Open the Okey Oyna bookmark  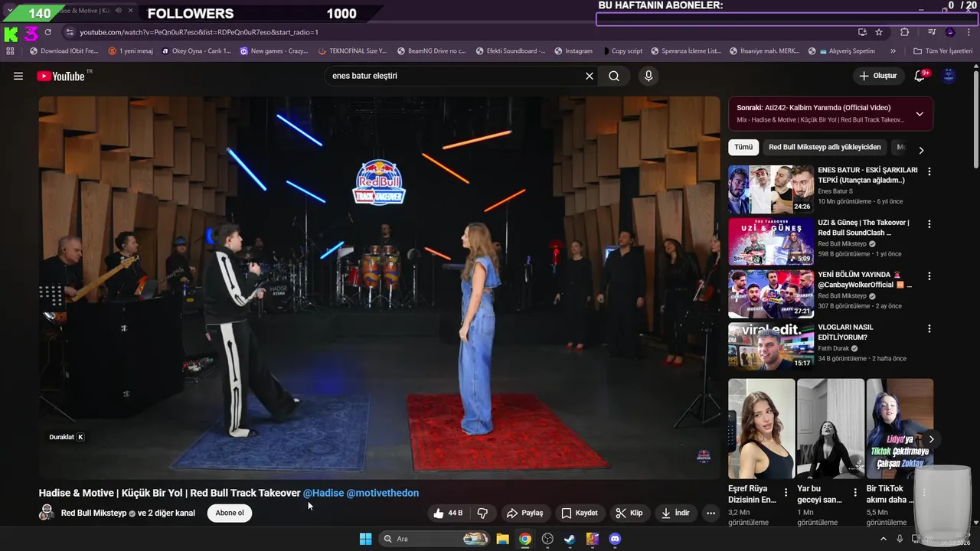click(x=196, y=51)
